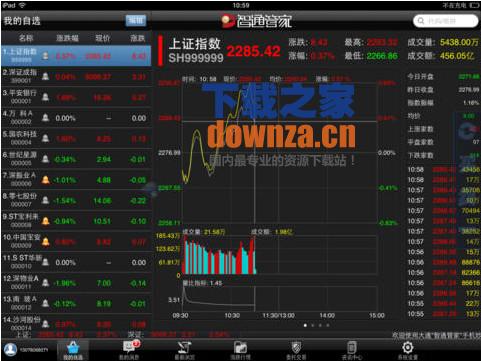
Task: Click the bell icon for 14.沙河股份
Action: (x=46, y=324)
